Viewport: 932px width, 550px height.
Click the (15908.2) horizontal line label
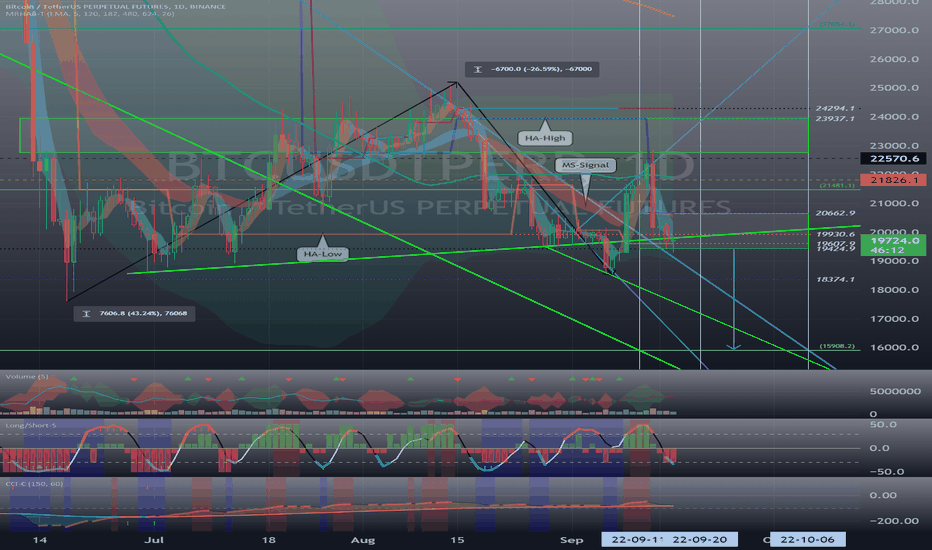click(x=837, y=346)
